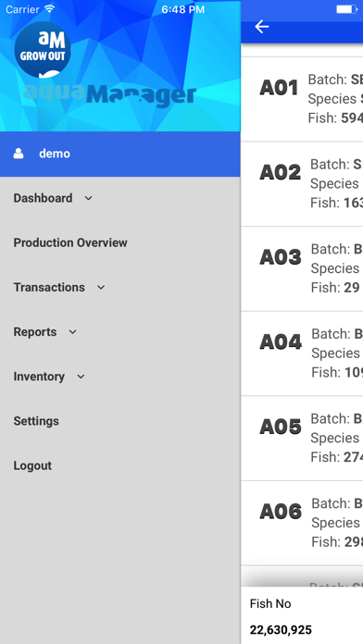Choose the A06 cage row
The image size is (363, 644).
[x=302, y=524]
